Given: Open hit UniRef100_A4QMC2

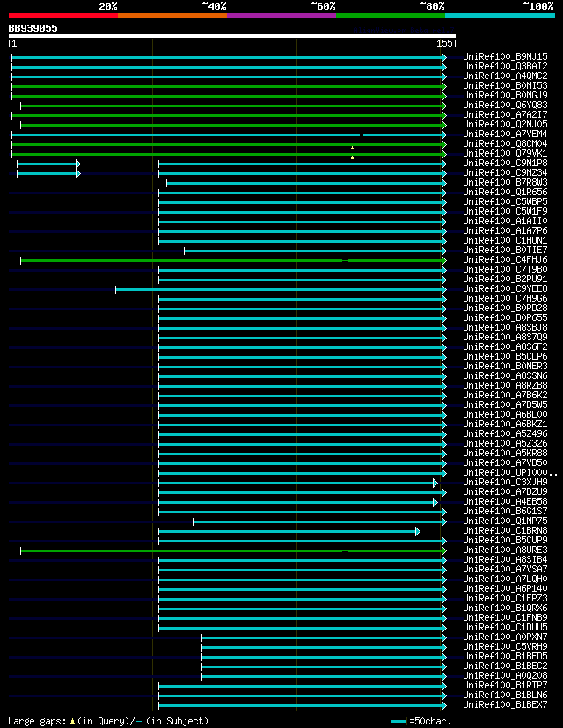Looking at the screenshot, I should 505,76.
